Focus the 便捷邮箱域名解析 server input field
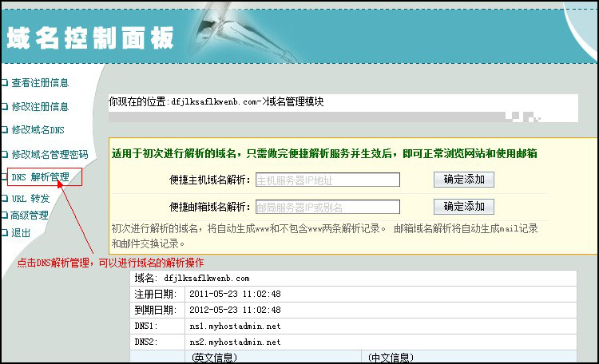The width and height of the screenshot is (599, 364). [327, 208]
